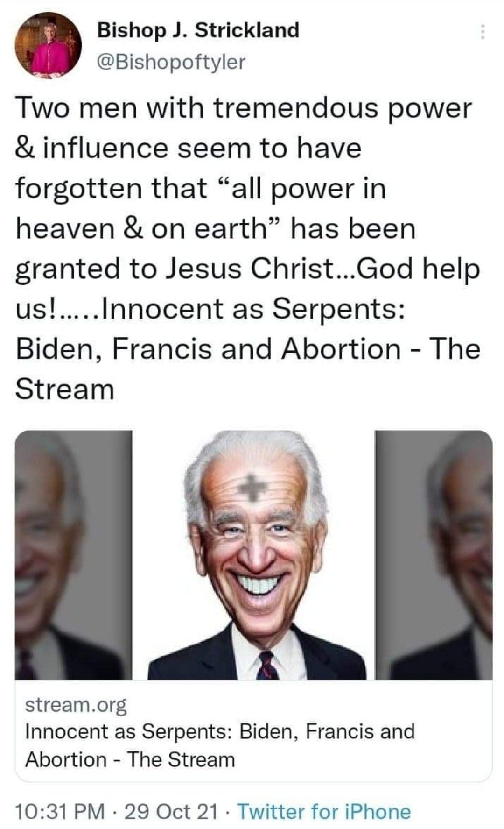Image resolution: width=504 pixels, height=829 pixels.
Task: Click the Abortion - The Stream line in the card
Action: click(130, 759)
